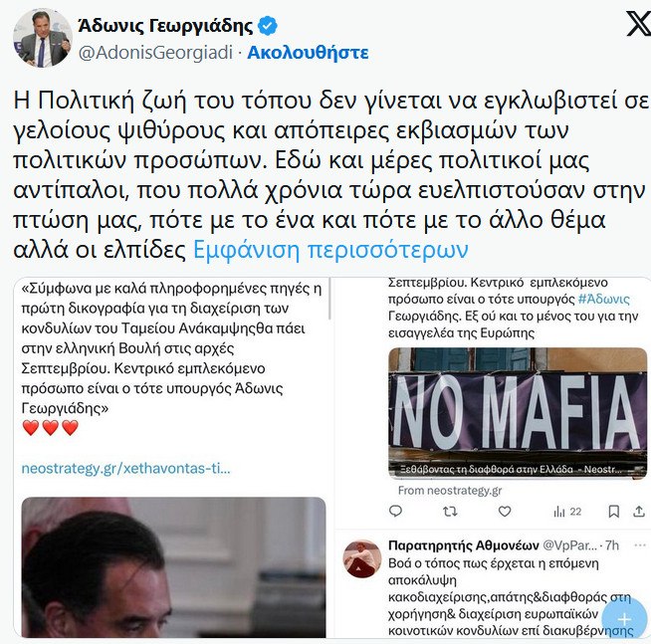Click the Άδωνις Γεωργιάδης display name

(x=165, y=26)
